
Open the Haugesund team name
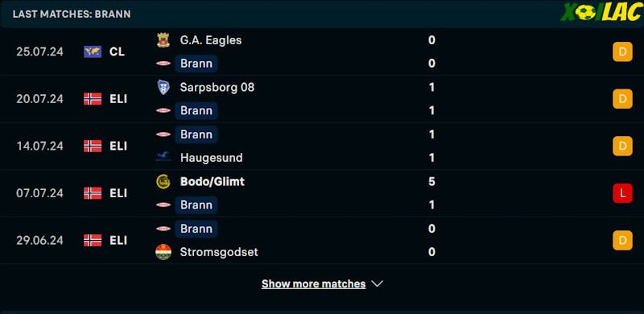point(211,158)
